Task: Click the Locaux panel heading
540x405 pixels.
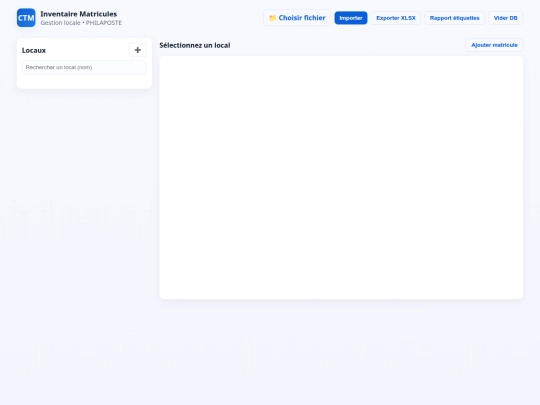Action: (x=34, y=50)
